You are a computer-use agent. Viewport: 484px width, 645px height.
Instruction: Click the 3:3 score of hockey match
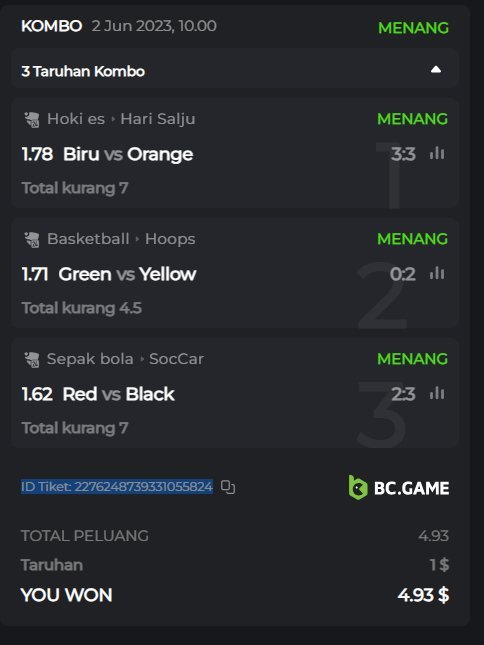(x=403, y=154)
